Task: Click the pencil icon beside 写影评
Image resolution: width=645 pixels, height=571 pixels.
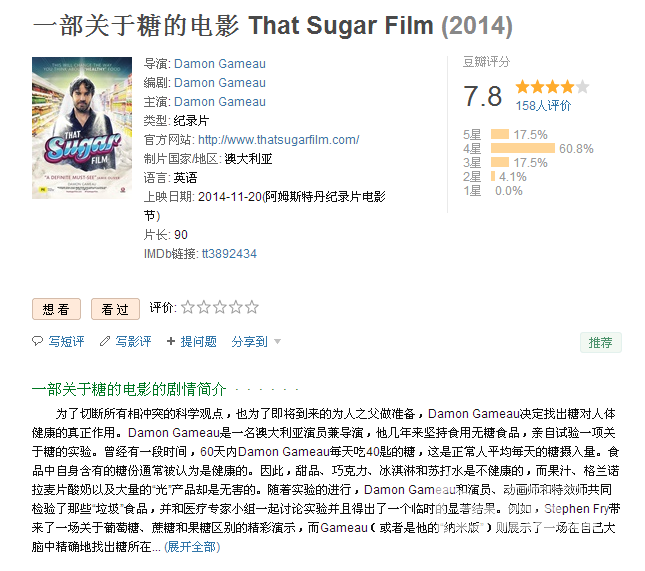Action: pos(105,341)
